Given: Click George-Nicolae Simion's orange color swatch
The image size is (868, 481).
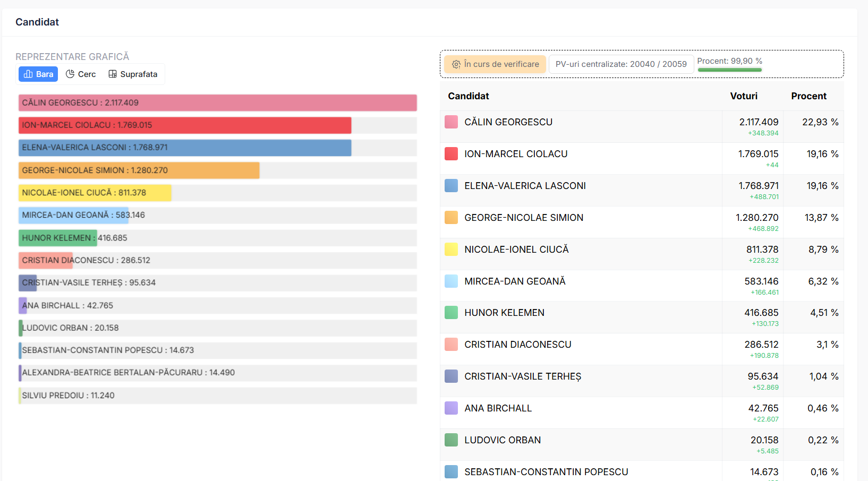Looking at the screenshot, I should tap(451, 218).
